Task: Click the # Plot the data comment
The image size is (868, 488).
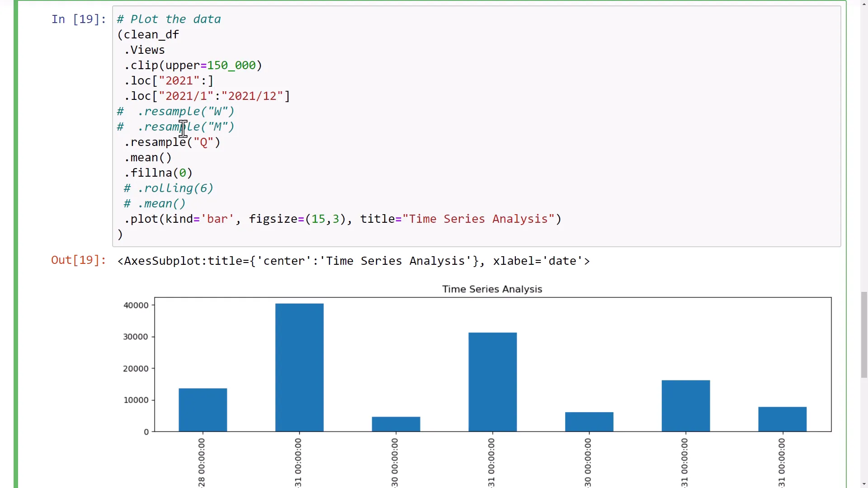Action: tap(169, 19)
